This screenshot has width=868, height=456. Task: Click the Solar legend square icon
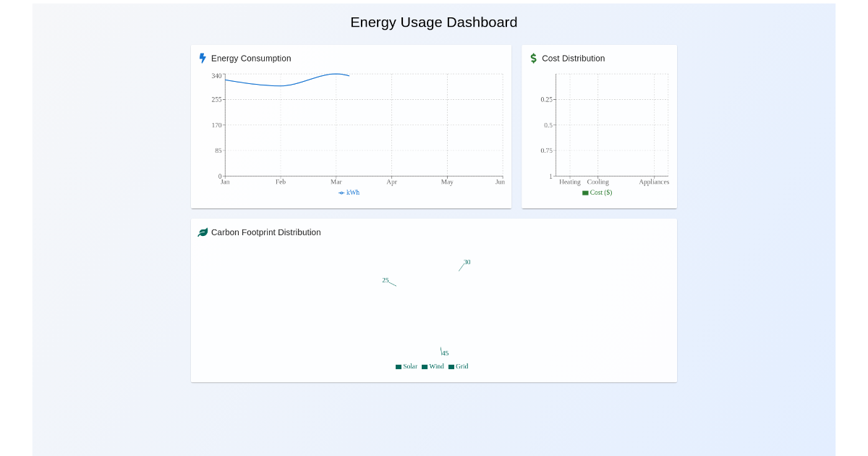pos(399,366)
